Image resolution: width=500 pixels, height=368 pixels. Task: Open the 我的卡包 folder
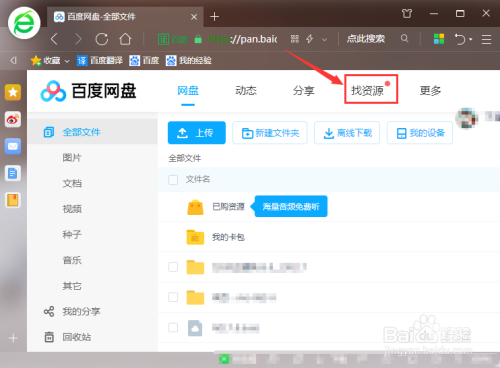click(229, 237)
